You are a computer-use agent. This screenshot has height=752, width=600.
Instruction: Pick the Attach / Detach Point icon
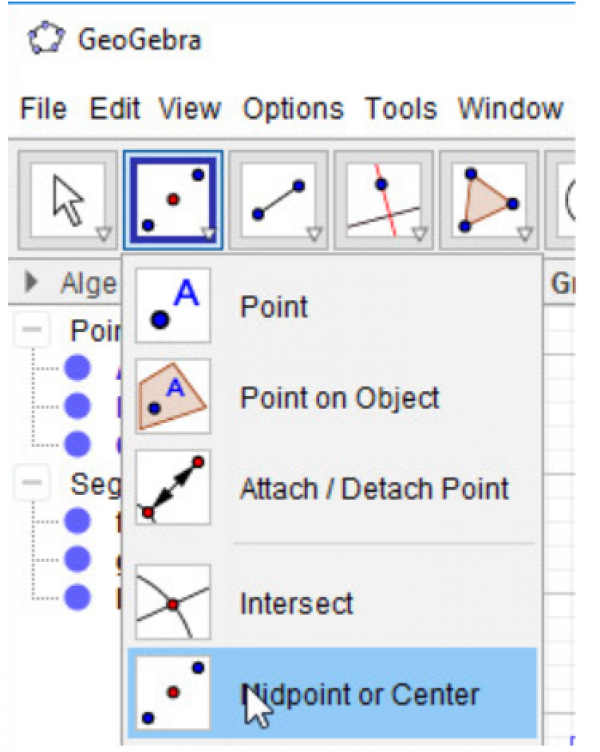point(173,488)
